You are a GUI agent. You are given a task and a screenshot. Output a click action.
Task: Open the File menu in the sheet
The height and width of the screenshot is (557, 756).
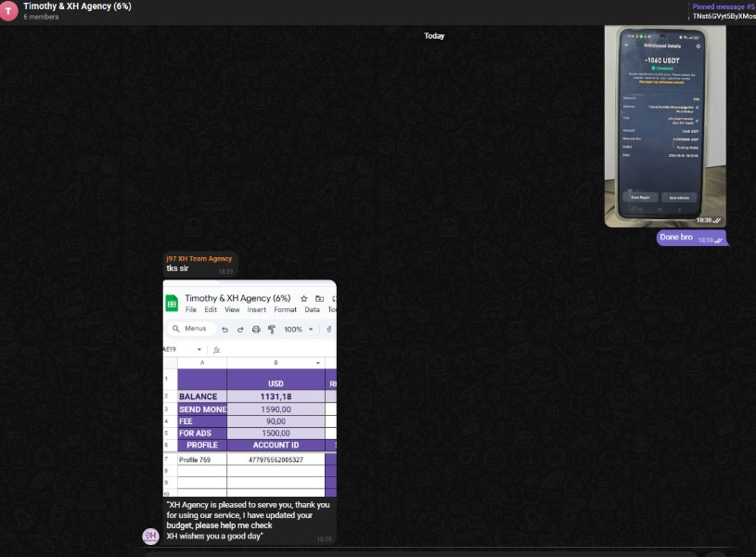coord(191,310)
